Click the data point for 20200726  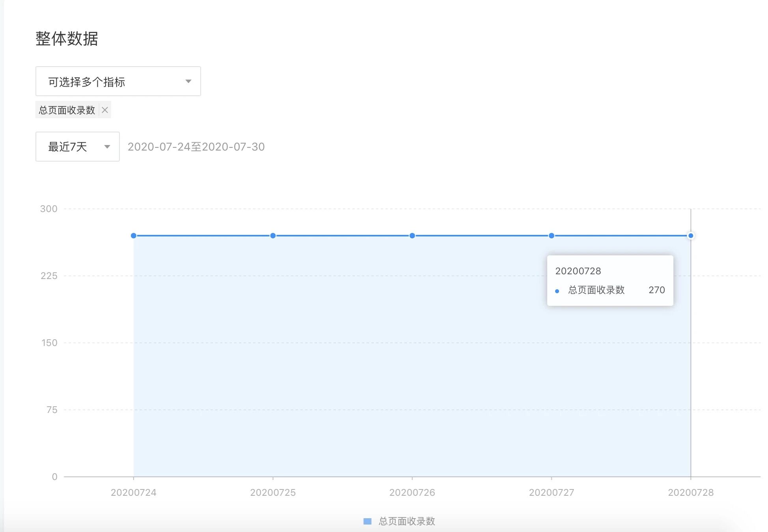[x=412, y=236]
